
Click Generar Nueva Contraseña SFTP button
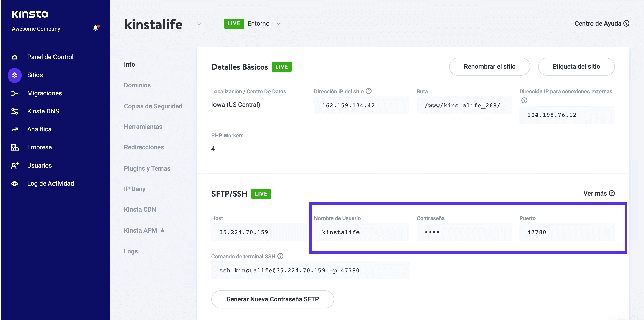(x=273, y=299)
